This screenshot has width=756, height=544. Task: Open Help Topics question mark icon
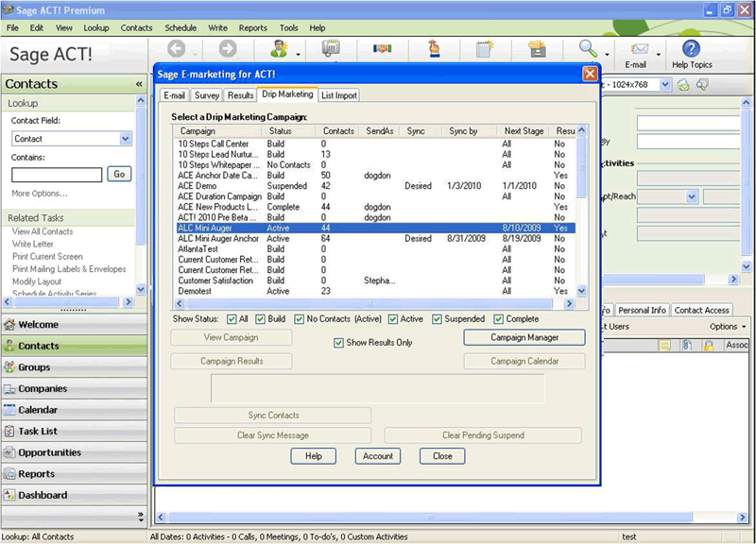click(692, 49)
